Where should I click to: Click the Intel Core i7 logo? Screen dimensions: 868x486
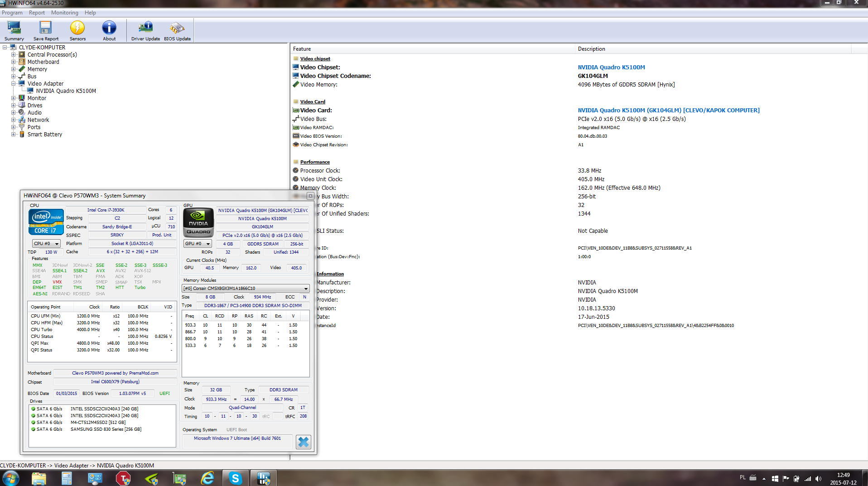pos(46,222)
